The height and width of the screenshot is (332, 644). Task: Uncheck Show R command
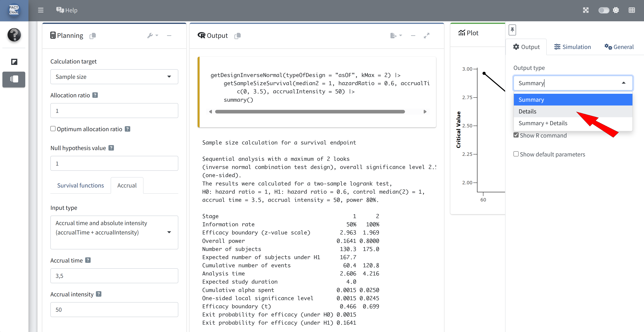516,135
